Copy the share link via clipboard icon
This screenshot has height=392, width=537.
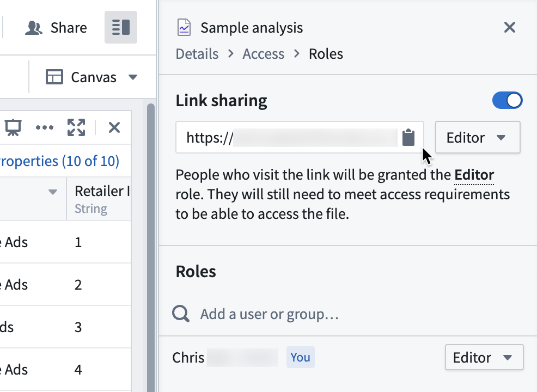click(x=408, y=137)
